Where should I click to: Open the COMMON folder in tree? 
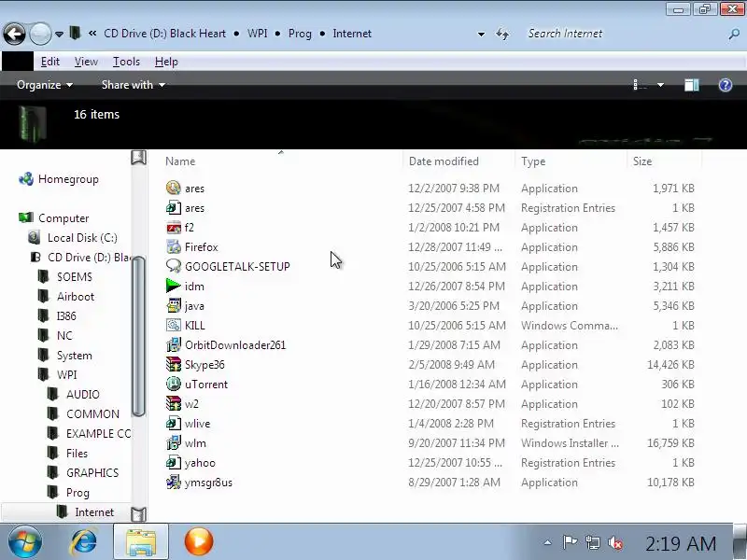92,413
